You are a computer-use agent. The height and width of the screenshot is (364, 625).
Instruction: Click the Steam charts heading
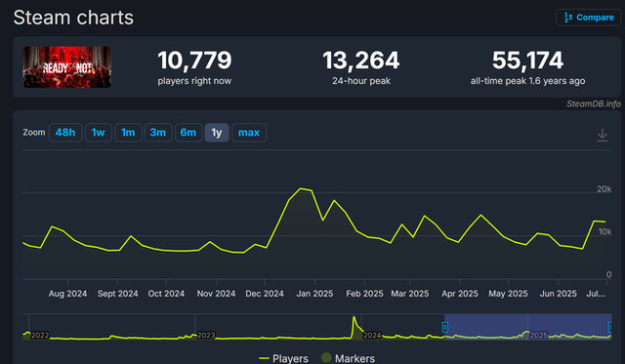(73, 18)
